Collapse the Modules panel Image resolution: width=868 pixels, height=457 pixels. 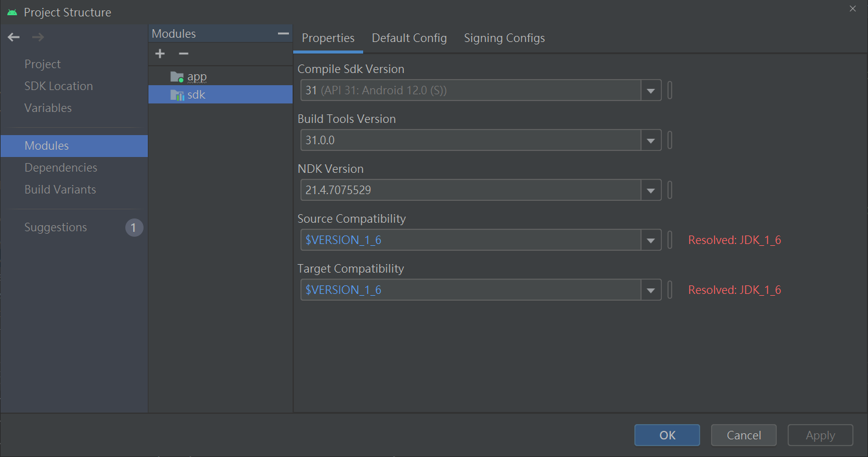click(283, 33)
